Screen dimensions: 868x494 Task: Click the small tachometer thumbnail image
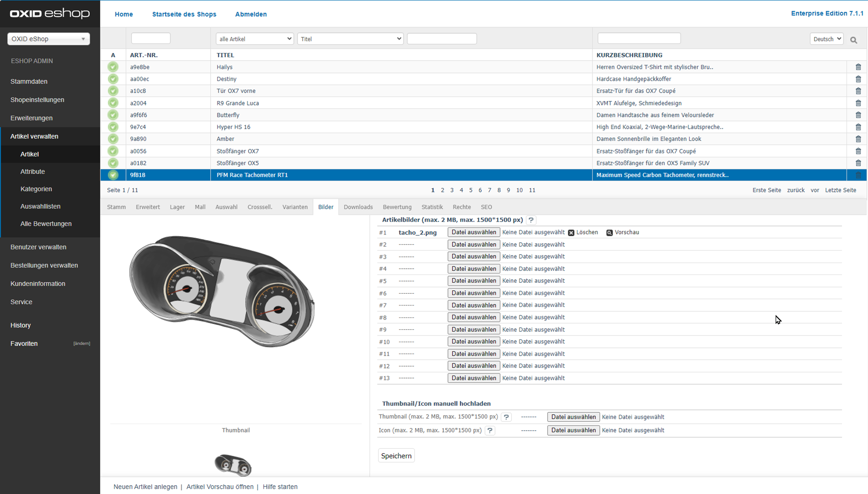pos(233,465)
